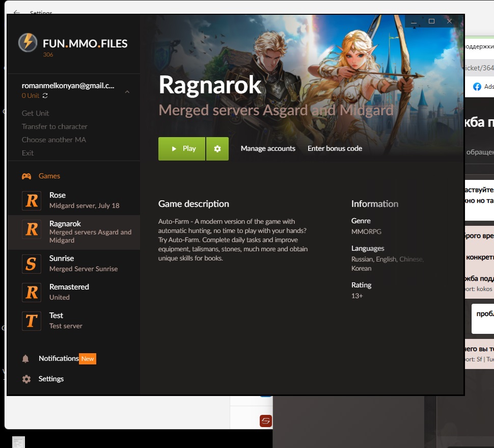This screenshot has height=448, width=494.
Task: Click the back arrow in the Settings window
Action: (x=17, y=12)
